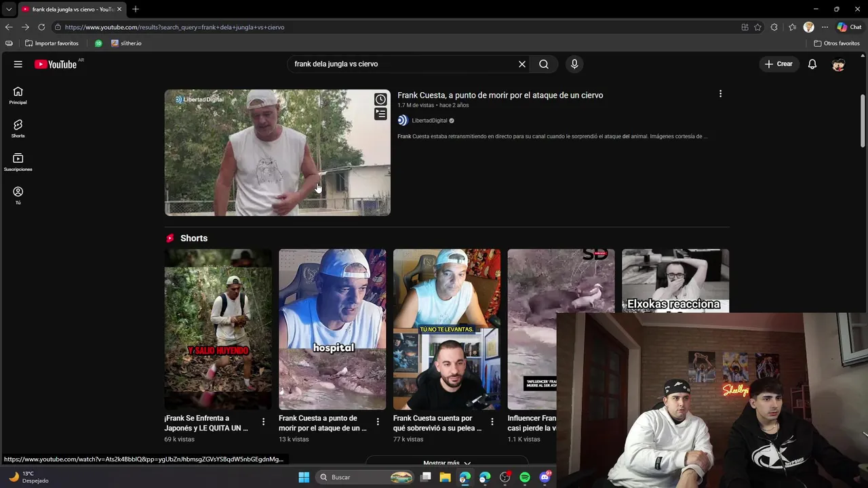Open the video title Frank Cuesta, a punto de morir
This screenshot has width=868, height=488.
(500, 96)
